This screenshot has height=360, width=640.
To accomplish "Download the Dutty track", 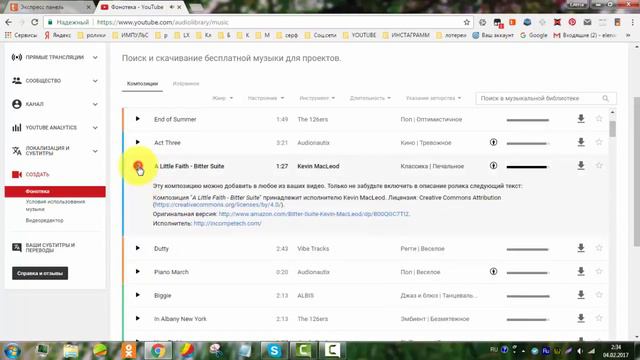I will (x=581, y=248).
